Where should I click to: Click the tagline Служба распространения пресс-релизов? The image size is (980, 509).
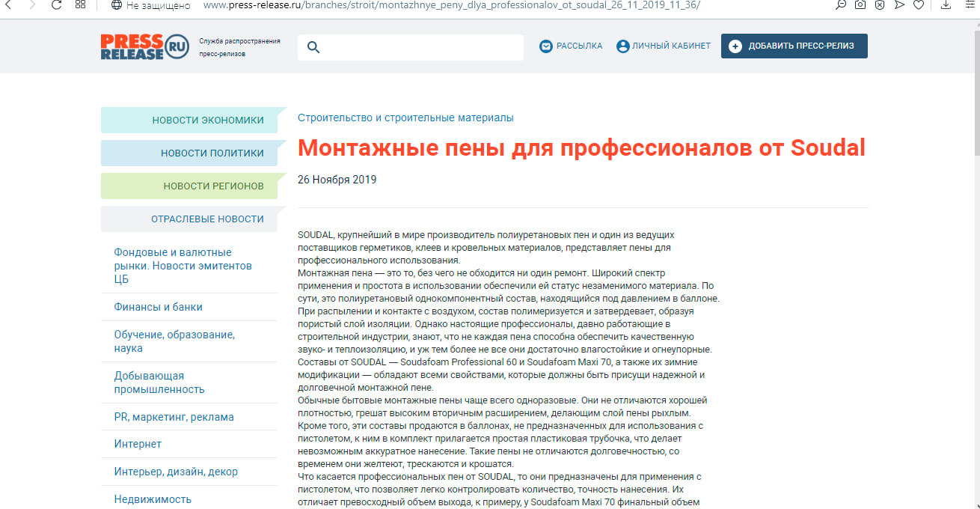click(239, 48)
